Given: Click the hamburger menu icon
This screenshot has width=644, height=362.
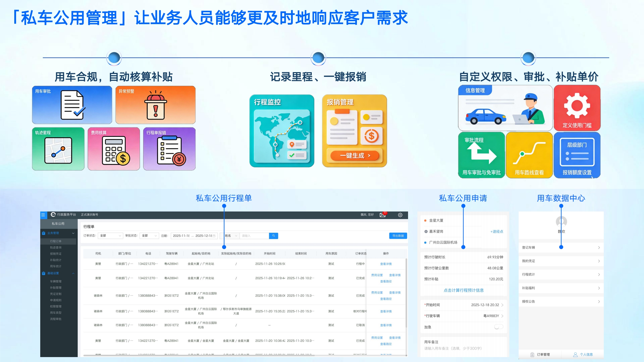Looking at the screenshot, I should (x=43, y=215).
